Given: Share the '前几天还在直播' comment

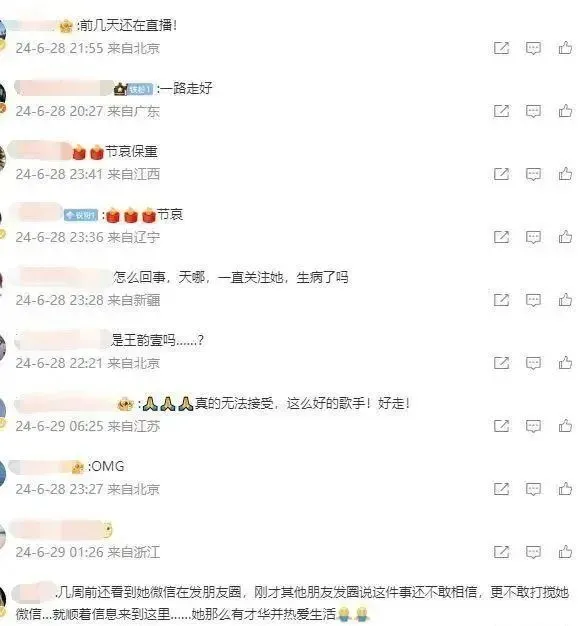Looking at the screenshot, I should click(501, 48).
